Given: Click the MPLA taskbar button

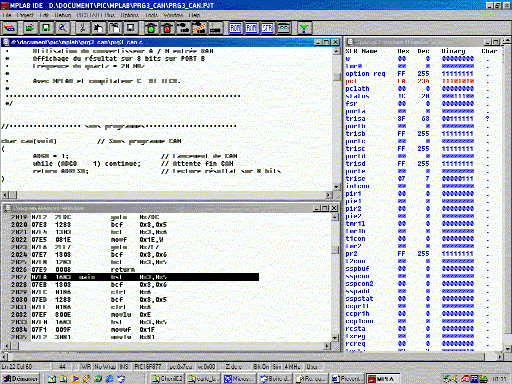Looking at the screenshot, I should [x=382, y=379].
